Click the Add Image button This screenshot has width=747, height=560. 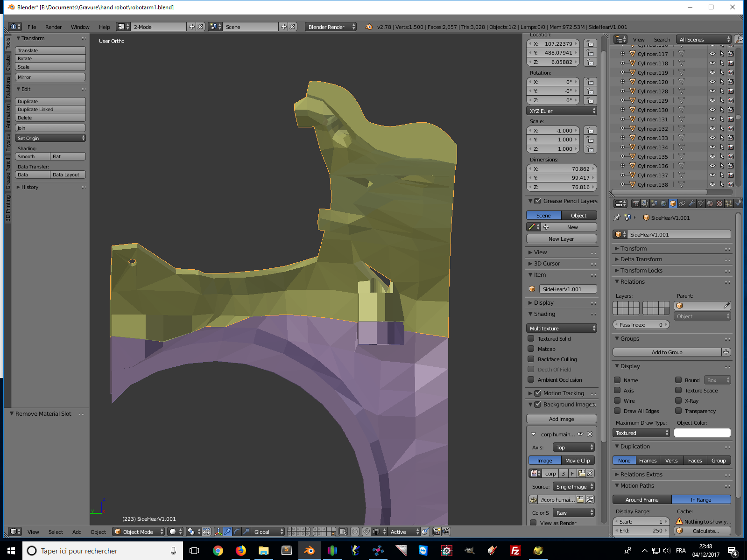click(561, 419)
